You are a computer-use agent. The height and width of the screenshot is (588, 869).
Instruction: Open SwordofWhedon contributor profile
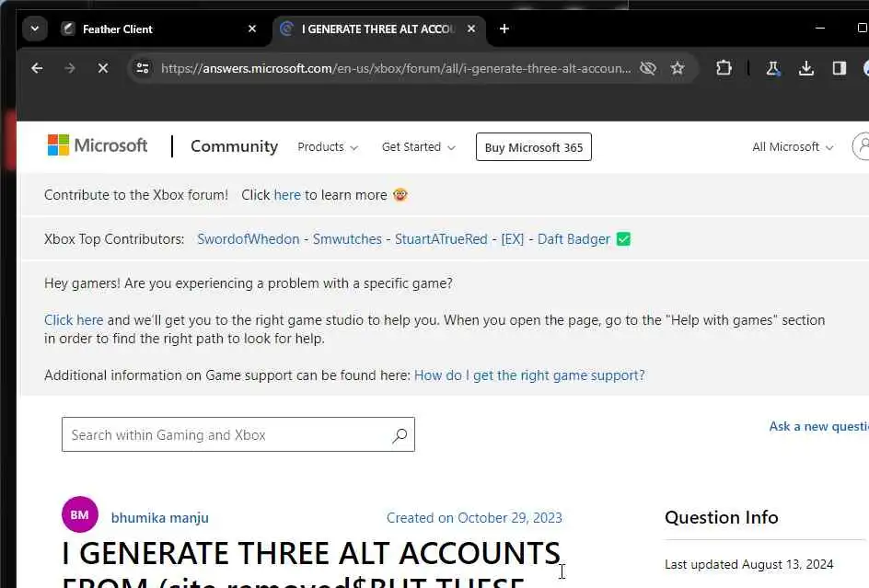click(x=249, y=239)
